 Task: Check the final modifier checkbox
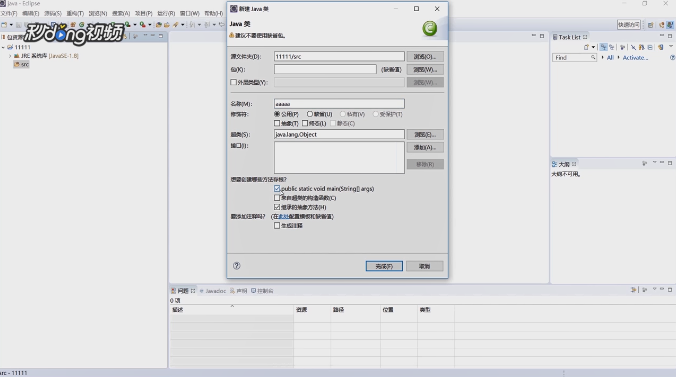305,123
